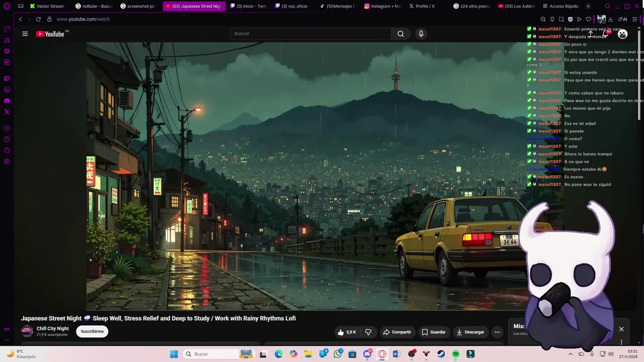Switch to the Instagram tab
The image size is (644, 362).
click(383, 6)
